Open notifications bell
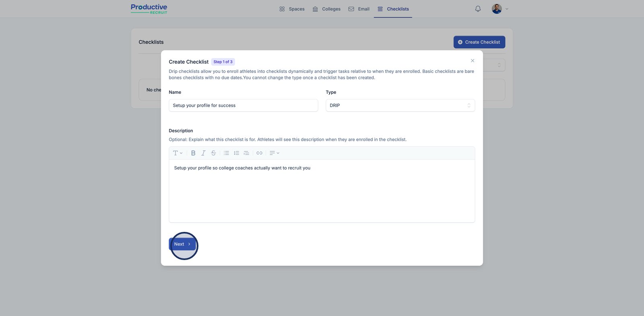 (478, 9)
